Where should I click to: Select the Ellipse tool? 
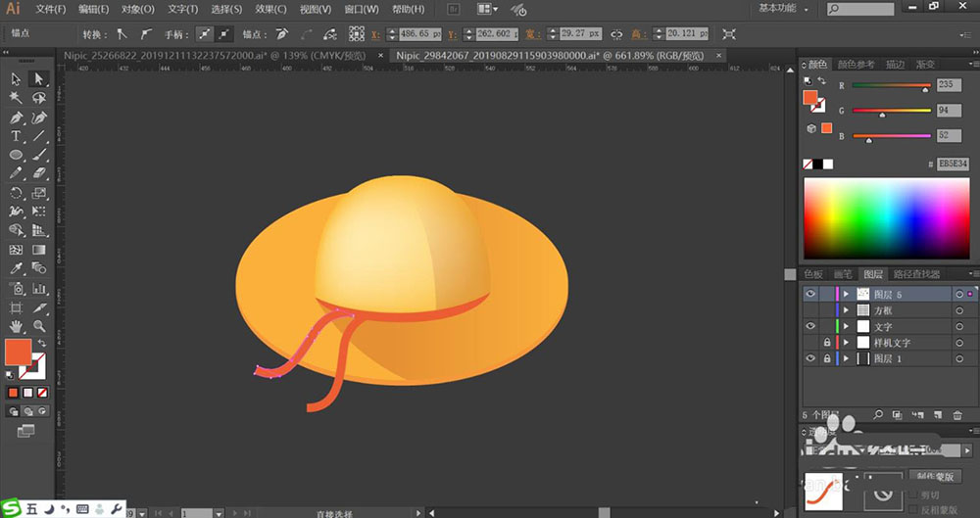(16, 155)
